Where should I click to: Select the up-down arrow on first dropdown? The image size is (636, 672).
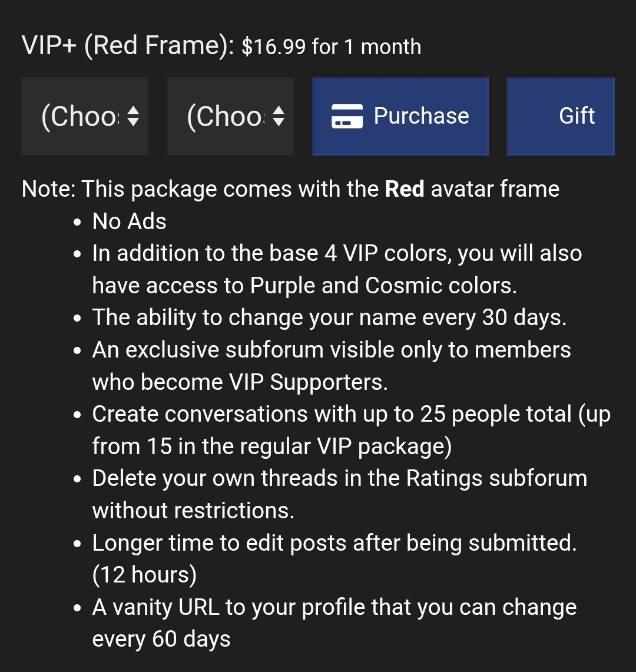tap(134, 116)
